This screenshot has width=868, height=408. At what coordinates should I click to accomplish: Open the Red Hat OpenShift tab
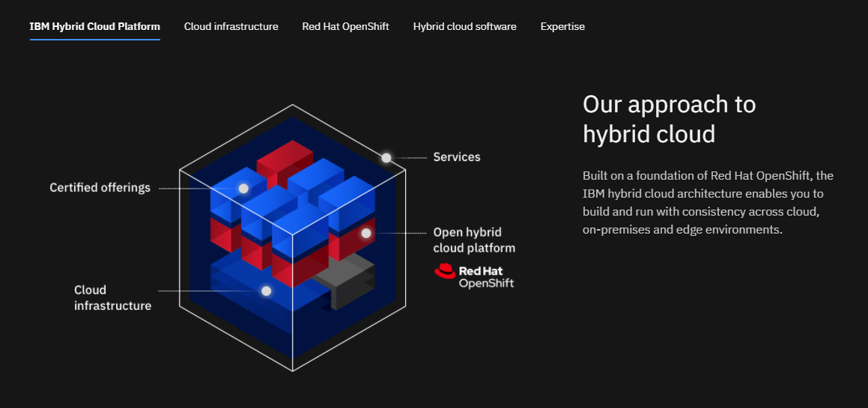pos(345,26)
